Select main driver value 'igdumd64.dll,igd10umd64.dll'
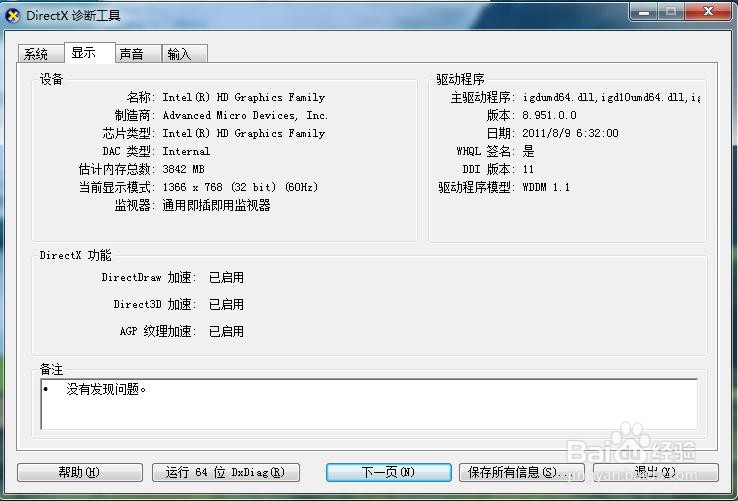738x501 pixels. click(x=611, y=97)
